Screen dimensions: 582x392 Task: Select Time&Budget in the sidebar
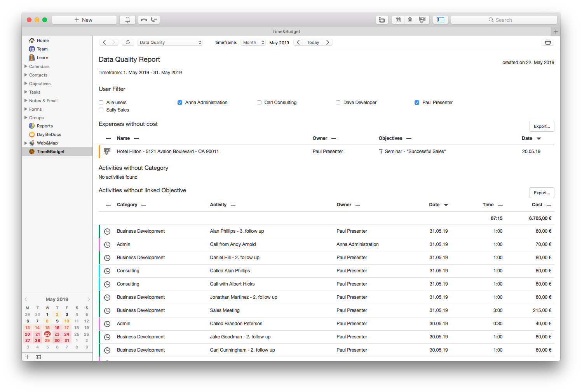(57, 152)
